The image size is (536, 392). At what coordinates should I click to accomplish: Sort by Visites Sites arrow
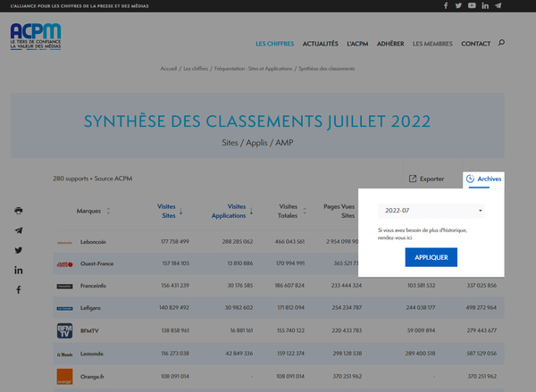point(181,211)
